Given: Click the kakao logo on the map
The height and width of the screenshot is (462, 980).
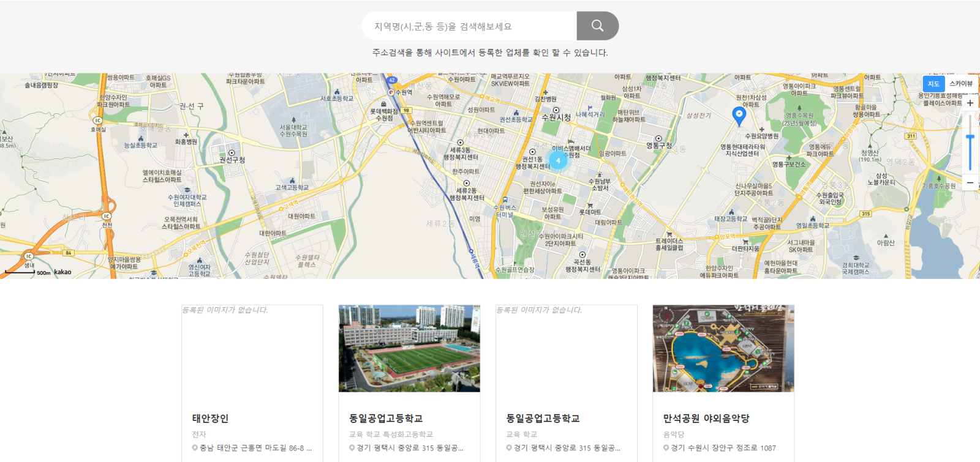Looking at the screenshot, I should pos(62,272).
